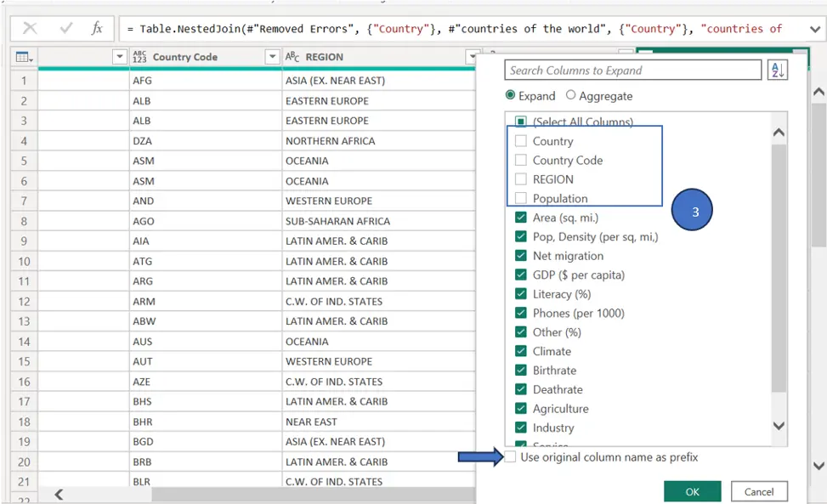Check the Population checkbox
Viewport: 827px width, 504px height.
520,198
